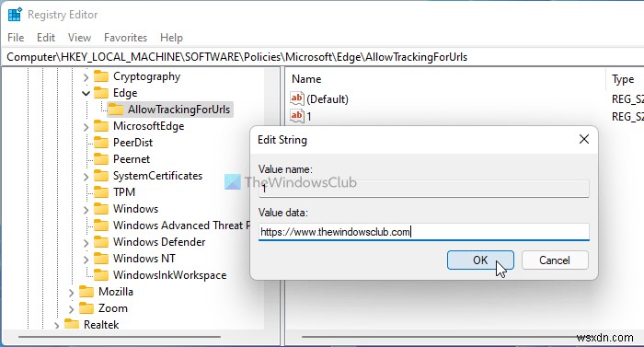Viewport: 644px width, 347px height.
Task: Click the AllowTrackingForUrls folder icon
Action: (x=116, y=110)
